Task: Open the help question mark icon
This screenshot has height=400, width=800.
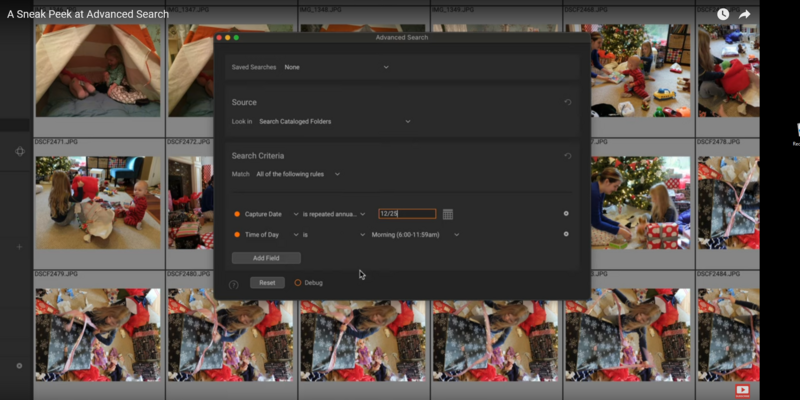Action: (x=234, y=285)
